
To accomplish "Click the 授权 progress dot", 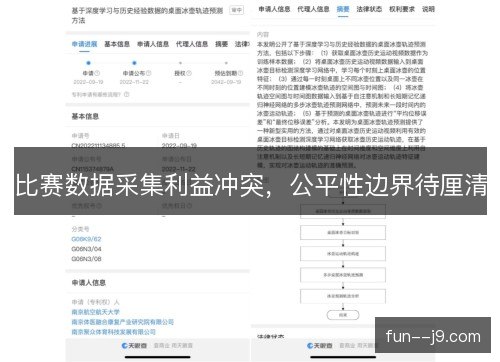I will (180, 63).
